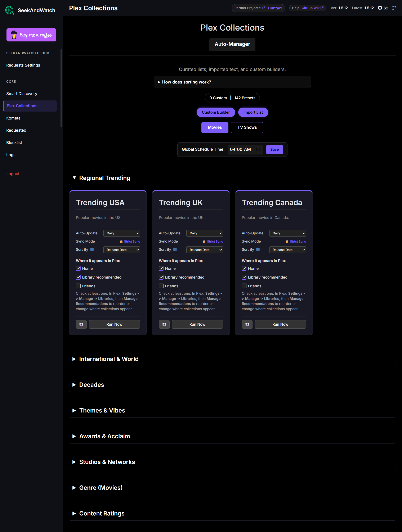The image size is (402, 532).
Task: Enable Friends checkbox in Trending USA
Action: pyautogui.click(x=78, y=286)
